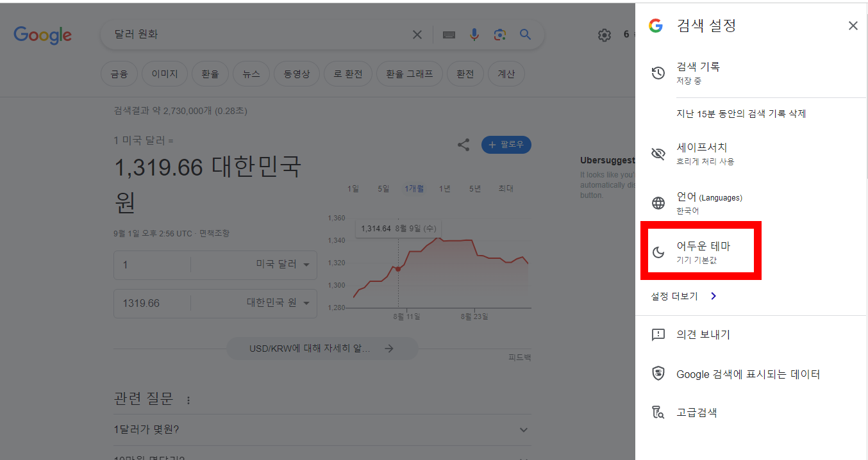Viewport: 868px width, 460px height.
Task: Click the shield data icon
Action: point(658,374)
